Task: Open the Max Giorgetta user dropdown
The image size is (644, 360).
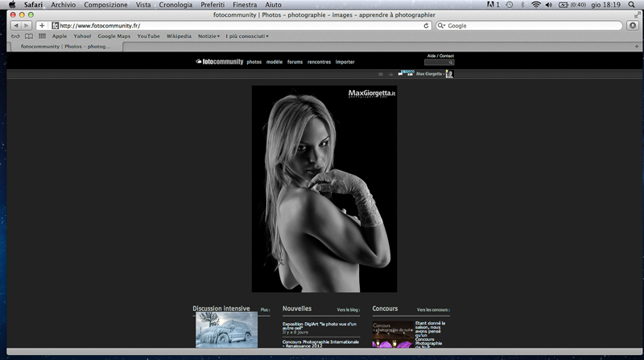Action: (x=430, y=74)
